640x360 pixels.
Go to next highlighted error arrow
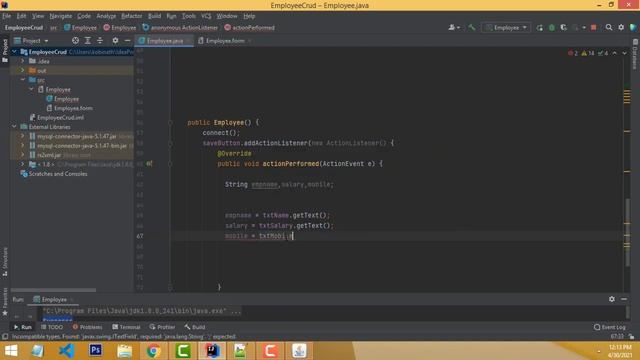(x=624, y=53)
